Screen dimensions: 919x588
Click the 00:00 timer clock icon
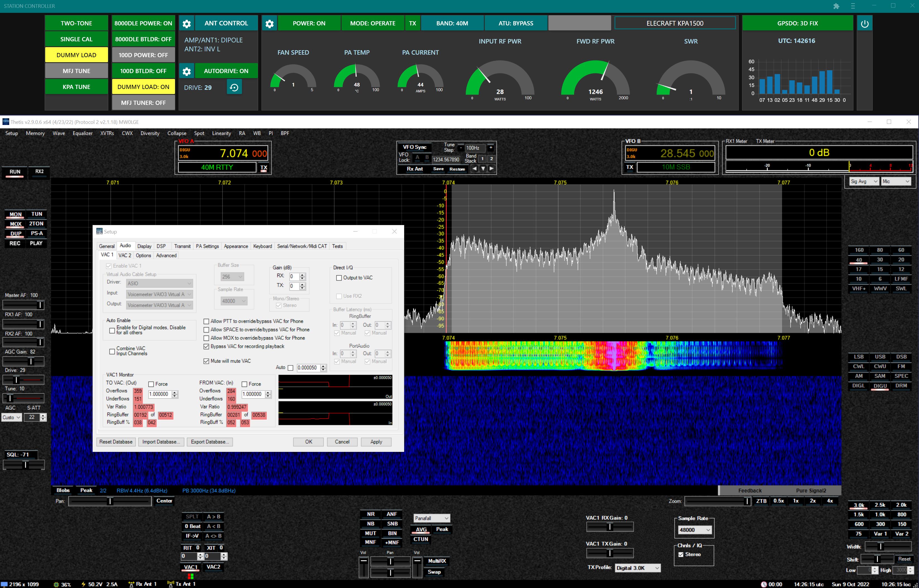764,584
